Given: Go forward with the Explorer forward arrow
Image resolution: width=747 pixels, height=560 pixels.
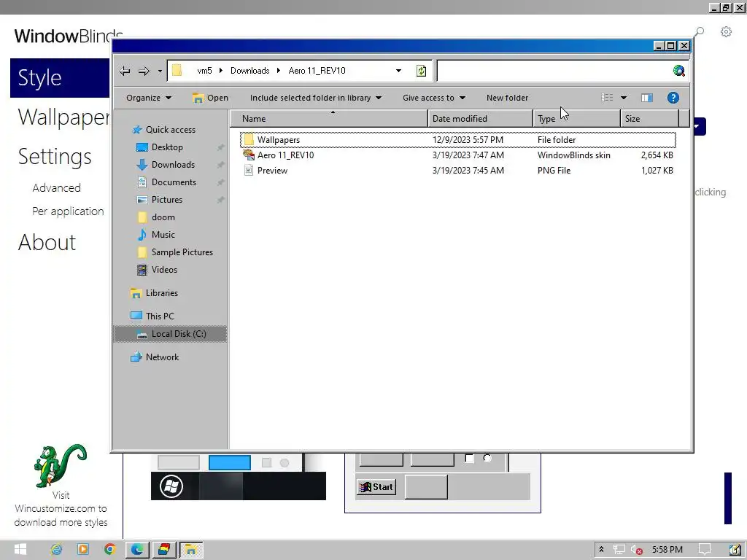Looking at the screenshot, I should 144,71.
